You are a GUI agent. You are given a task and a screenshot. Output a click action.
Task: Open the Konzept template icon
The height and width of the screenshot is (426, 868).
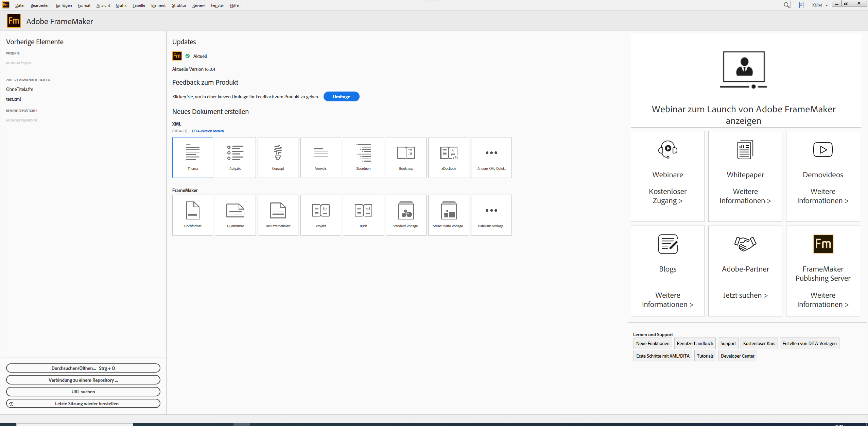[x=278, y=157]
